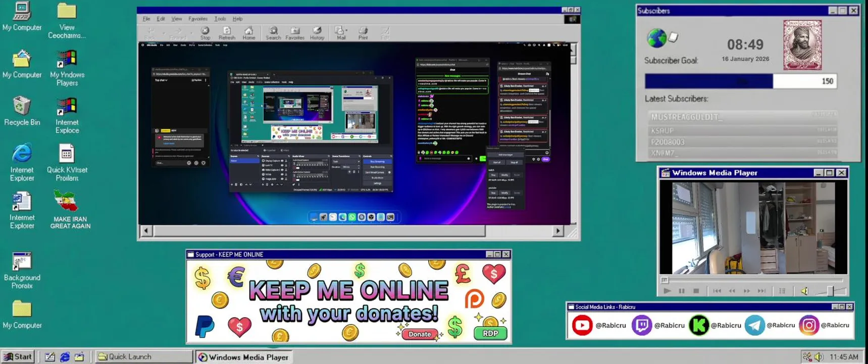Screen dimensions: 868x364
Task: Click the Telegram @Rabicru icon
Action: point(754,325)
